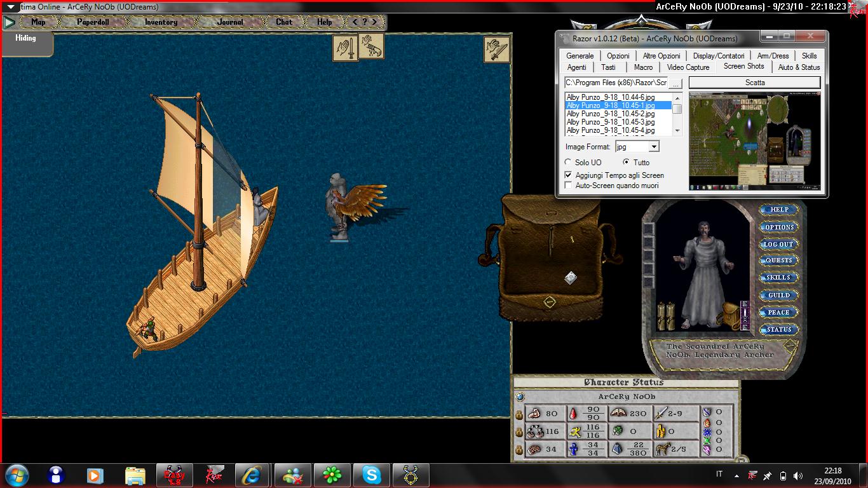Viewport: 868px width, 488px height.
Task: Select Alby Punzo_9-18_10.44-6.jpg in list
Action: (x=618, y=97)
